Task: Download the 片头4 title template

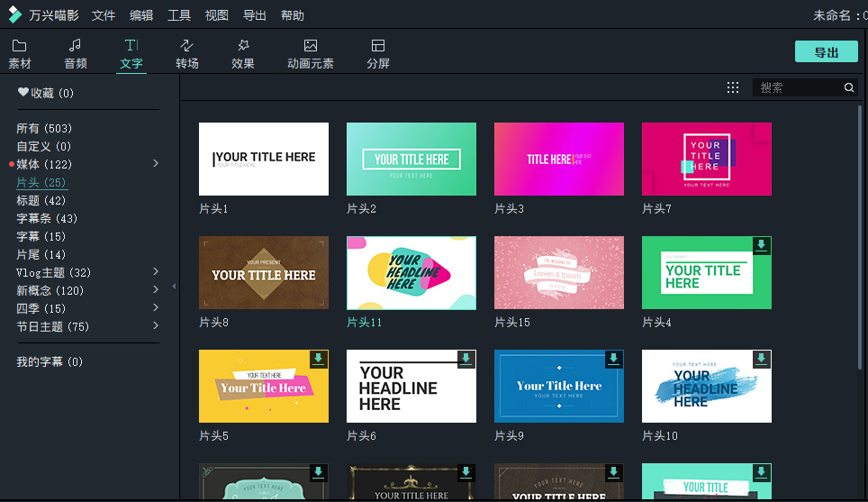Action: 761,246
